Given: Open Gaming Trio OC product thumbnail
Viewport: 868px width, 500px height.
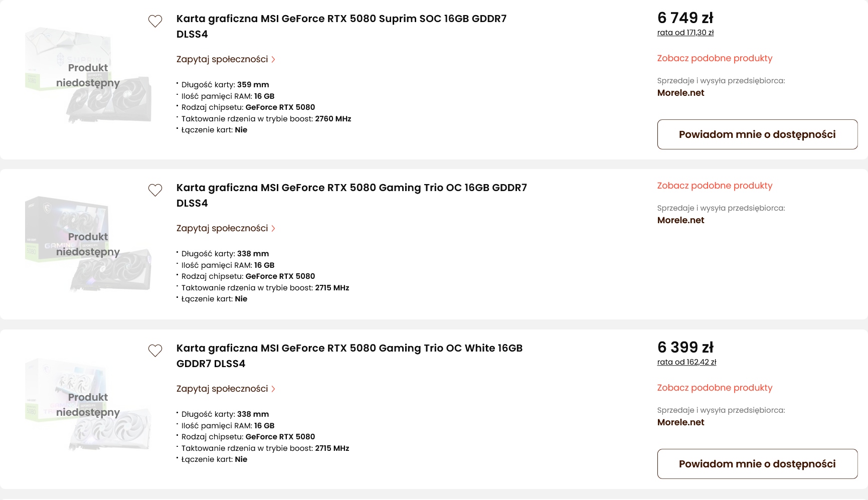Looking at the screenshot, I should [x=88, y=244].
